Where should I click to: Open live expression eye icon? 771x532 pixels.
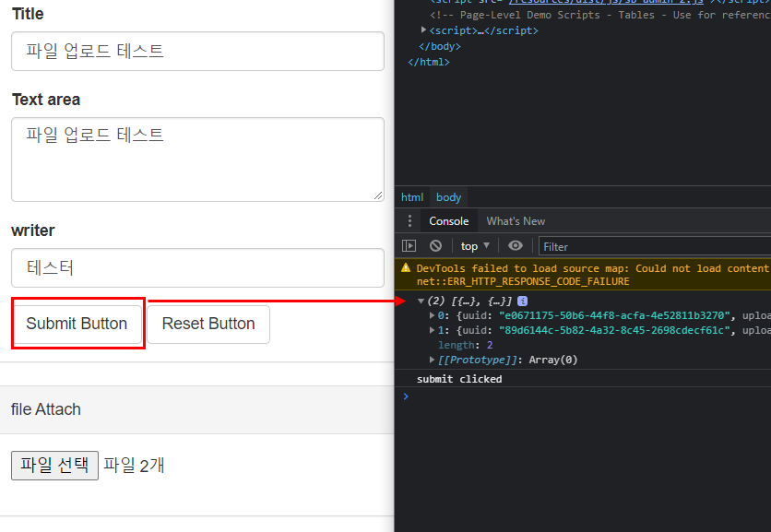(x=516, y=246)
